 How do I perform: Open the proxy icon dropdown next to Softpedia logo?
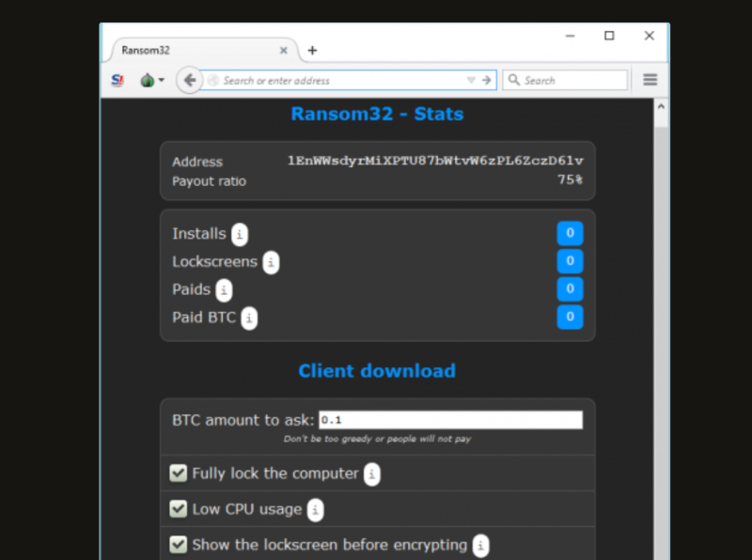click(x=159, y=80)
